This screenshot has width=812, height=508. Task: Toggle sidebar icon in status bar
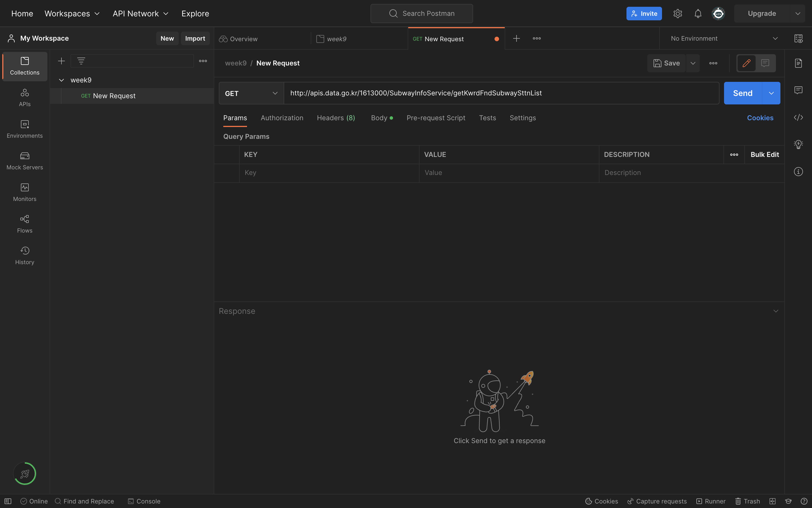click(x=8, y=501)
